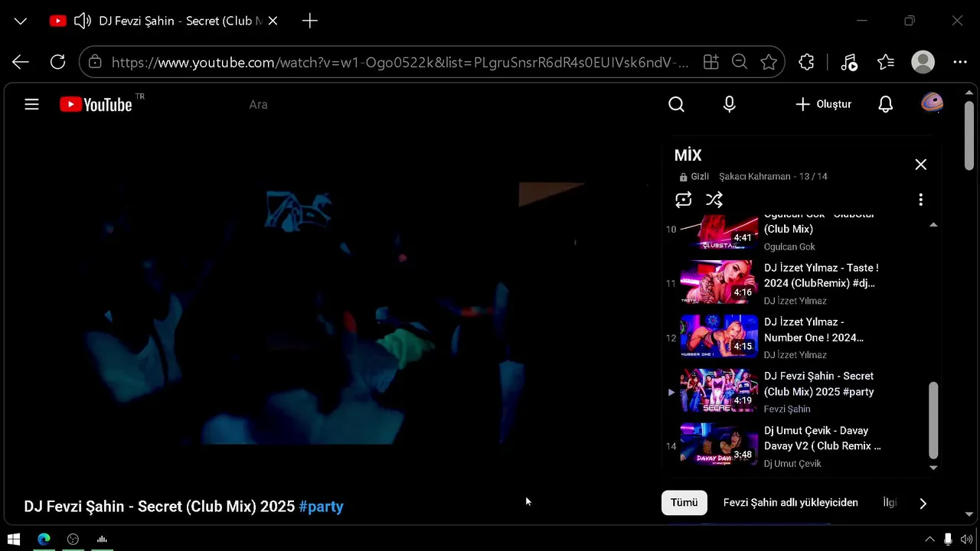
Task: Add this page to favorites with star
Action: click(769, 62)
